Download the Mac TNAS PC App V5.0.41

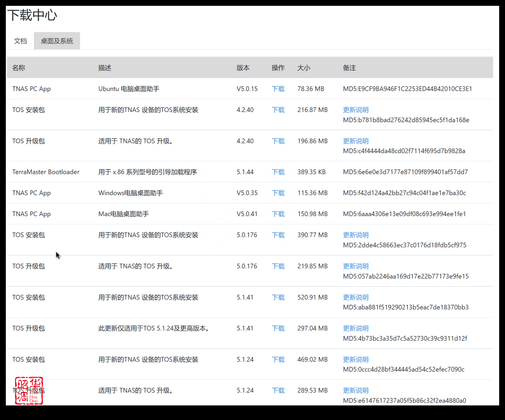(278, 214)
